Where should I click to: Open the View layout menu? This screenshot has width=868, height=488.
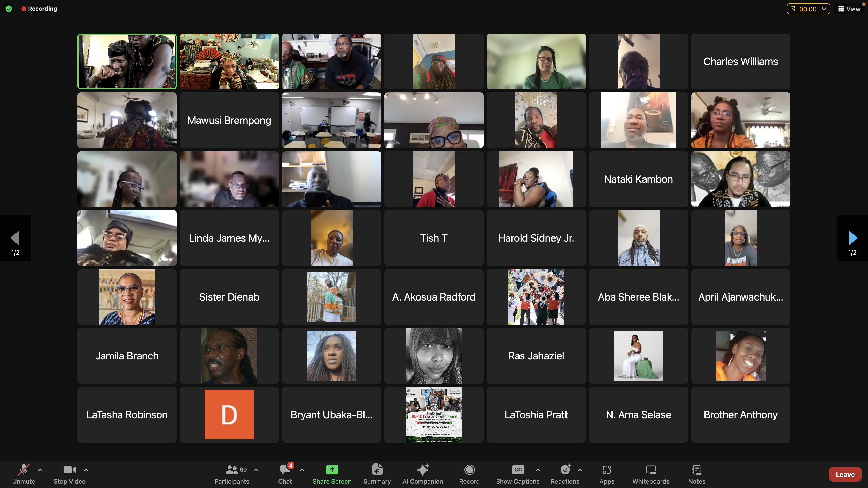849,9
